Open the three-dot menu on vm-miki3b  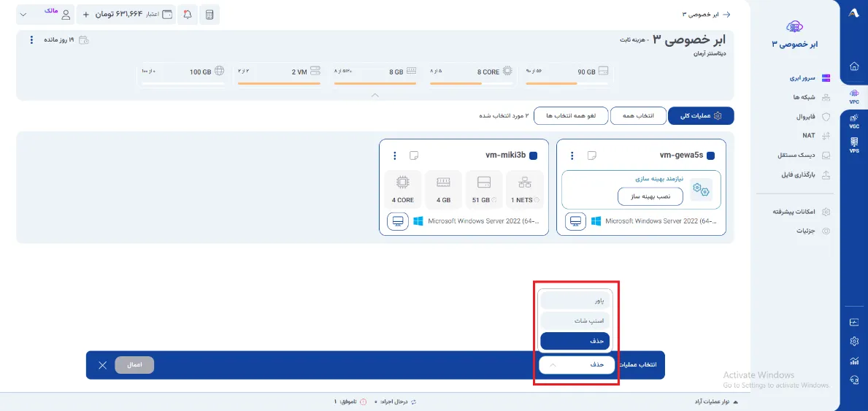(x=395, y=155)
